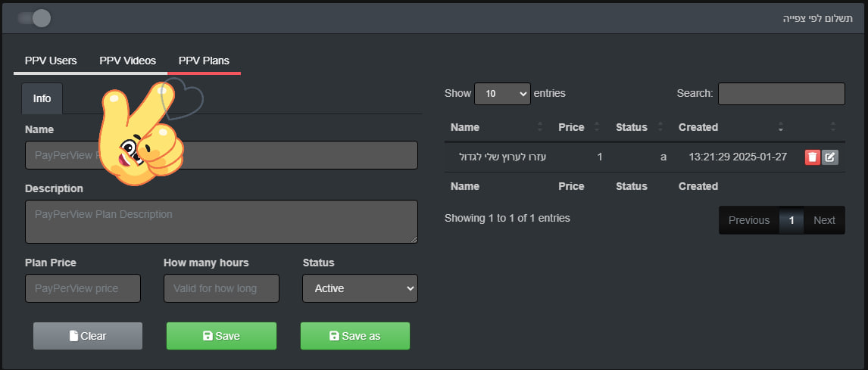Sort table by Name column arrows
Screen dimensions: 868x370
click(540, 127)
